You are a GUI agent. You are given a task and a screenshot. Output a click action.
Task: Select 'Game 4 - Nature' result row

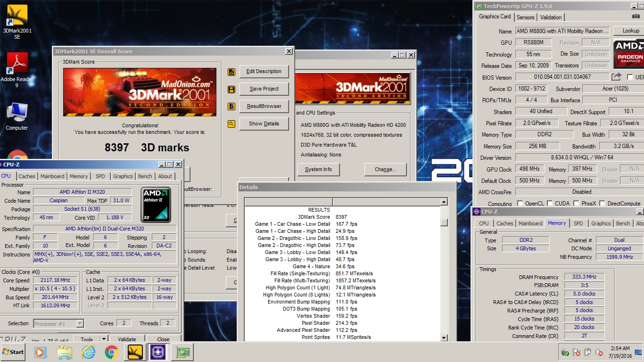tap(343, 266)
